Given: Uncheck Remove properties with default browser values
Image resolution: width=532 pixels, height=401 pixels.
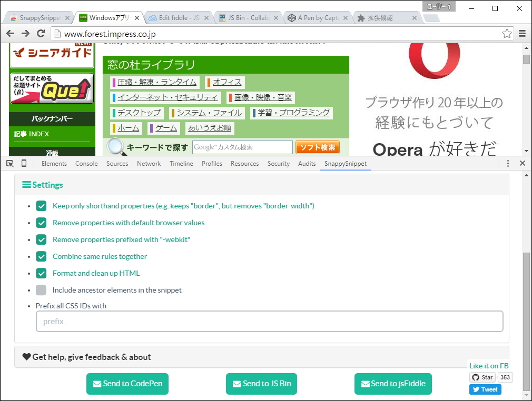Looking at the screenshot, I should pyautogui.click(x=41, y=223).
